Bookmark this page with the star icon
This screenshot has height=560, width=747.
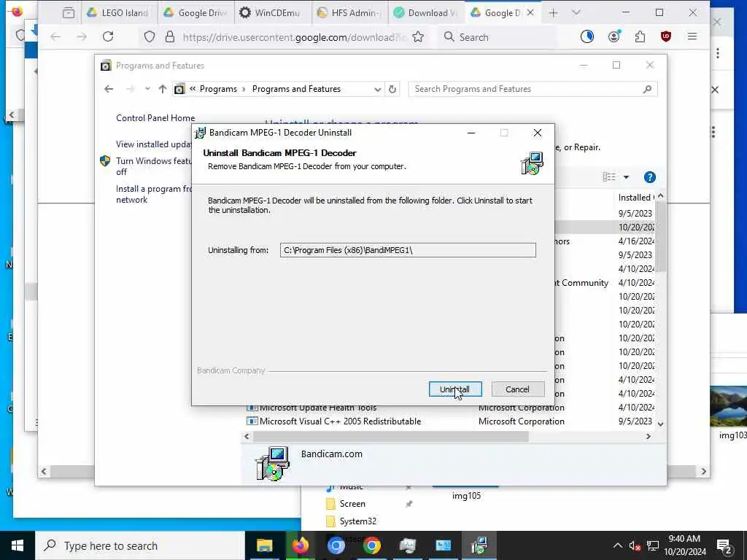tap(418, 36)
